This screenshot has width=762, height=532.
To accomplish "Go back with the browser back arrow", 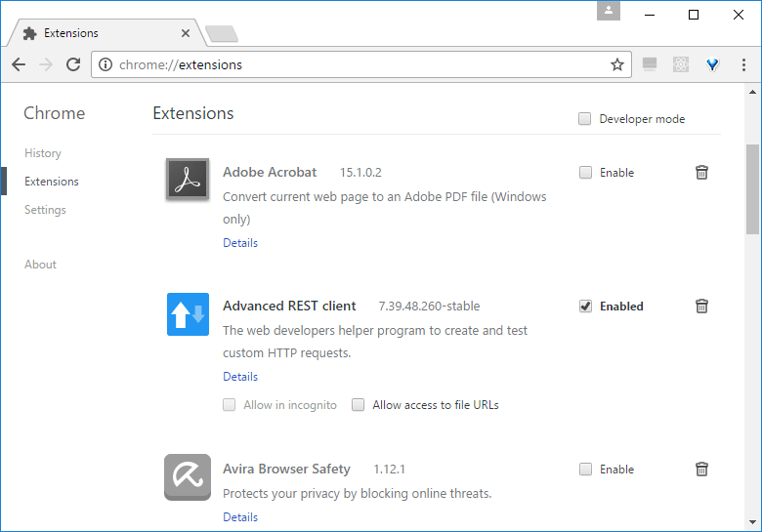I will (19, 64).
